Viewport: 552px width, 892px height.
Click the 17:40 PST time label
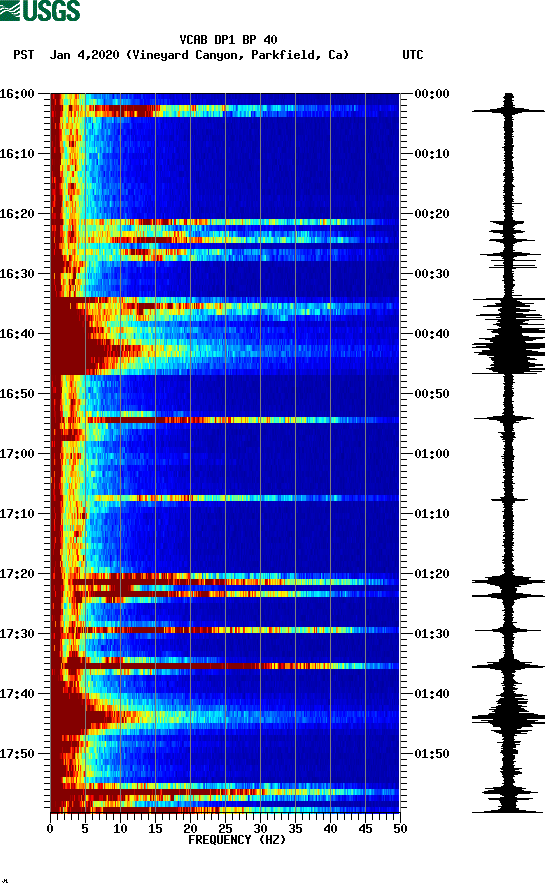(17, 693)
